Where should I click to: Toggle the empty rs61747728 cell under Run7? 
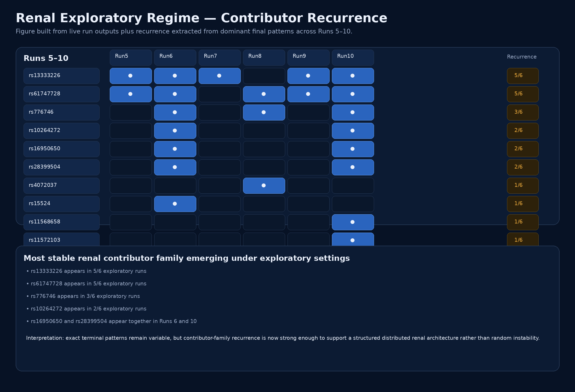tap(220, 94)
